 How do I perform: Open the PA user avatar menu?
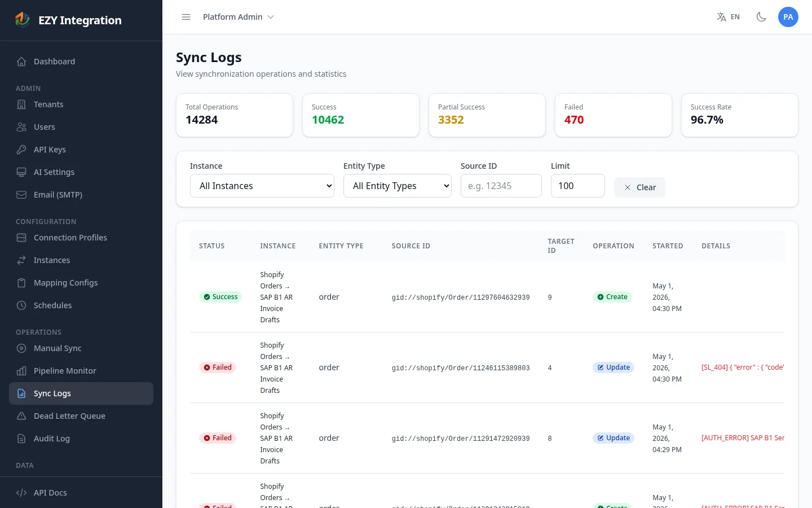(x=788, y=17)
